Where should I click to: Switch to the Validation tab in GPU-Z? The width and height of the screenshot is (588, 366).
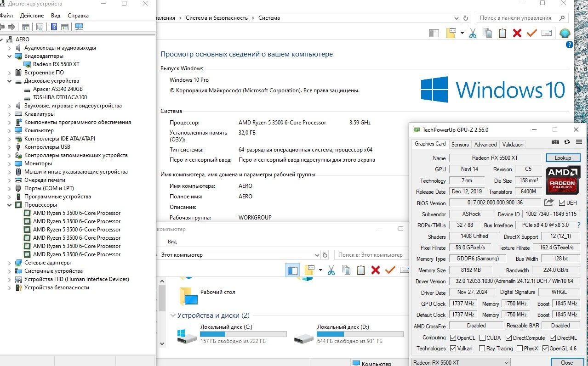(513, 144)
